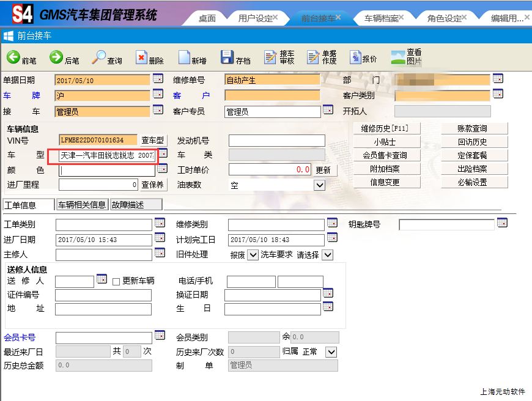532x401 pixels.
Task: Select the 故障描述 tab
Action: (136, 205)
